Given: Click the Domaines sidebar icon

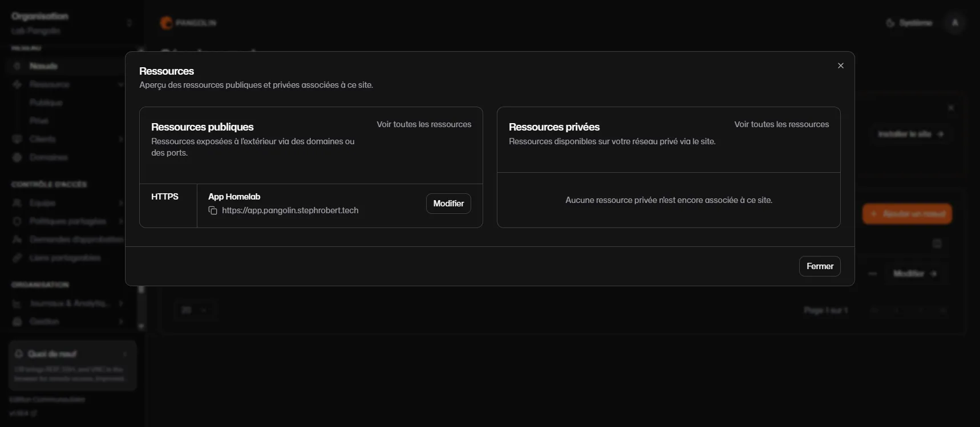Looking at the screenshot, I should pos(17,157).
